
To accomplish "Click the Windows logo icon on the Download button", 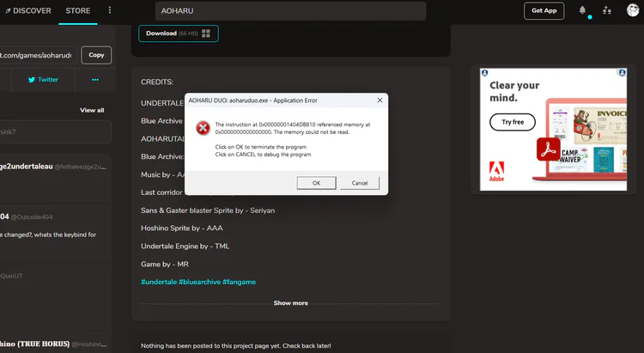I will pos(206,33).
